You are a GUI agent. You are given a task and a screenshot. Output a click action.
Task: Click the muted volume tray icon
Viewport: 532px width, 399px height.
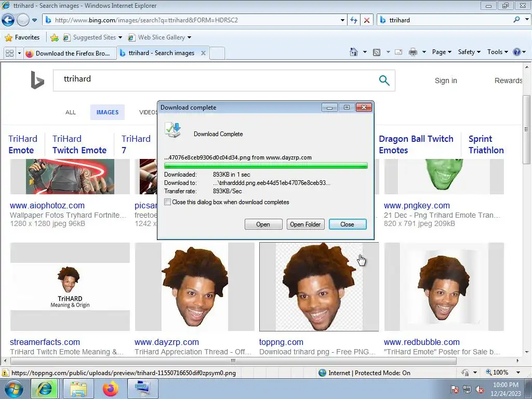(480, 389)
